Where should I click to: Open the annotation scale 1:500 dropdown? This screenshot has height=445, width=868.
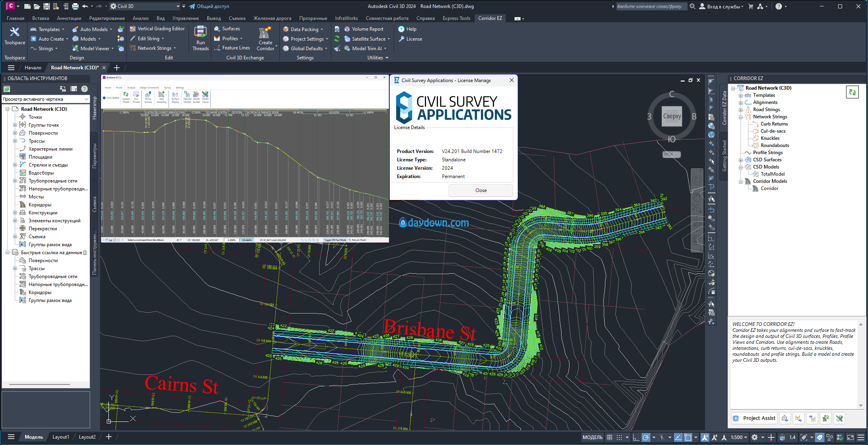point(739,437)
